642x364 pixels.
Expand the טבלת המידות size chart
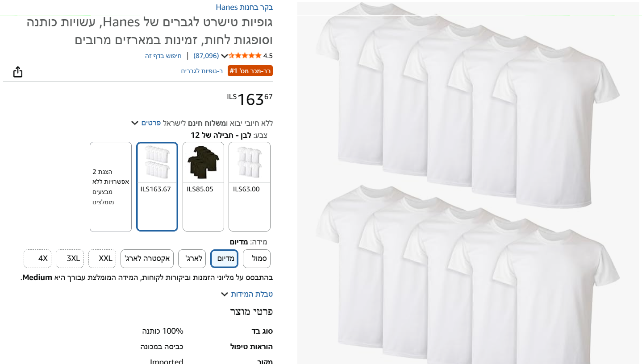pos(247,294)
